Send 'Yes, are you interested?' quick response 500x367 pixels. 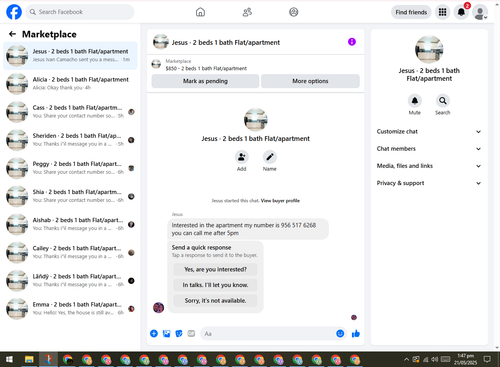point(215,269)
